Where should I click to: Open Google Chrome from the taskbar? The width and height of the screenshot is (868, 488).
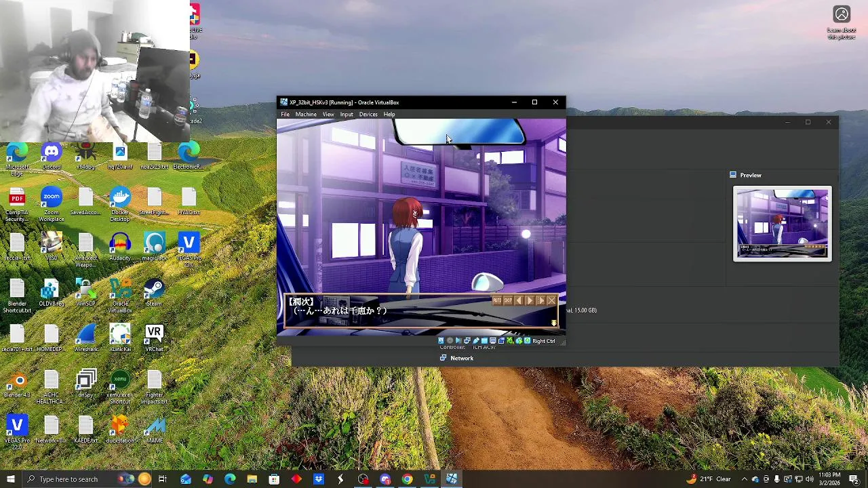pos(407,479)
